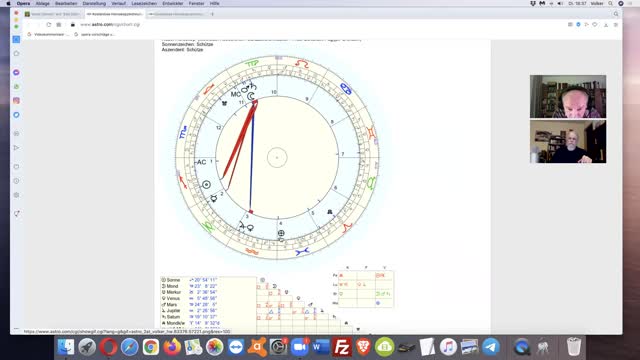This screenshot has width=640, height=360.
Task: Open Bearbeiten menu
Action: point(66,3)
